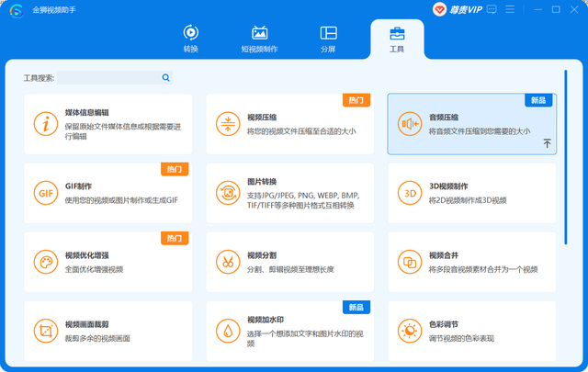Image resolution: width=588 pixels, height=372 pixels.
Task: Click description 将您的视频文件压缩至合适的大小
Action: (301, 131)
